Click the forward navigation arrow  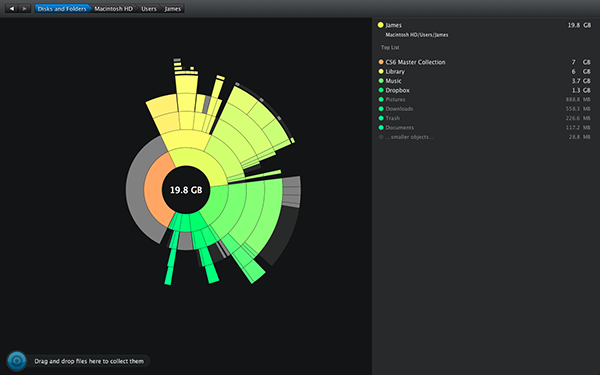[x=24, y=8]
